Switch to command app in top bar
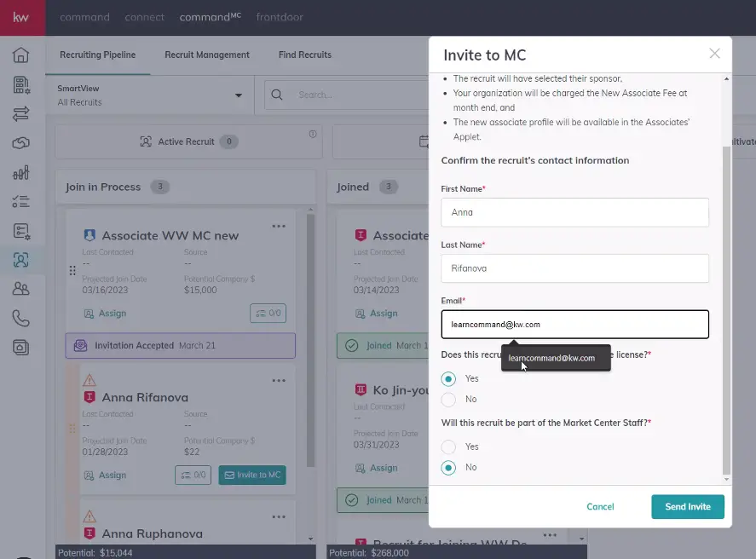 [85, 17]
